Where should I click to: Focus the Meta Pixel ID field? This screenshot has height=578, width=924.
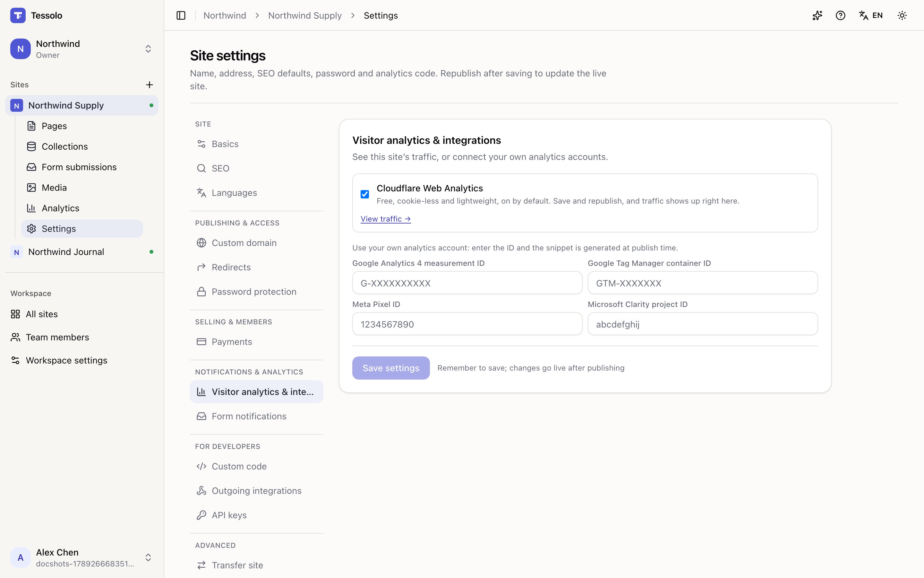click(x=467, y=324)
